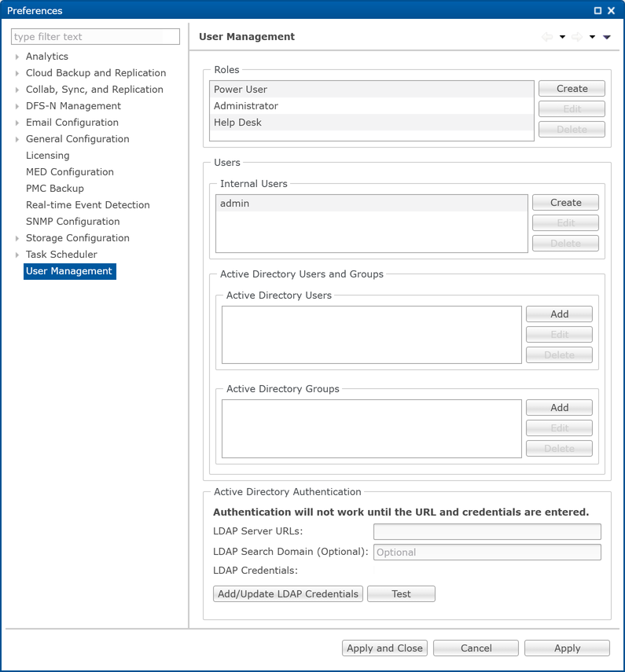Expand Collab, Sync, and Replication node

[x=17, y=90]
